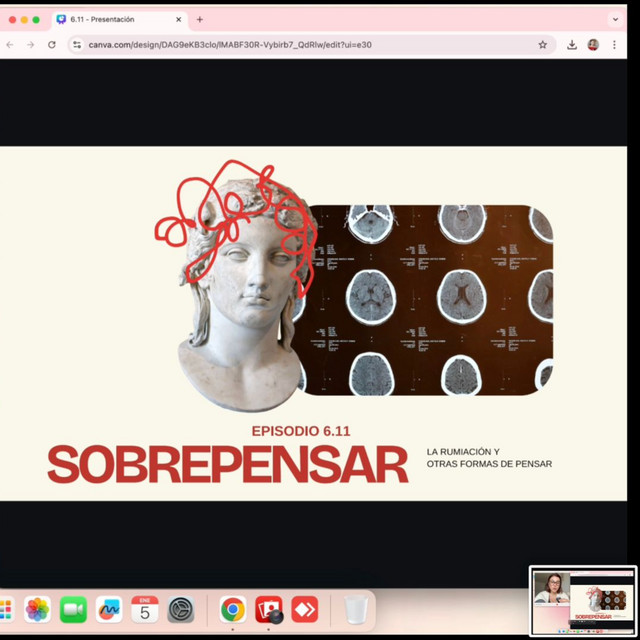640x640 pixels.
Task: Close the browser window with red button
Action: coord(12,20)
